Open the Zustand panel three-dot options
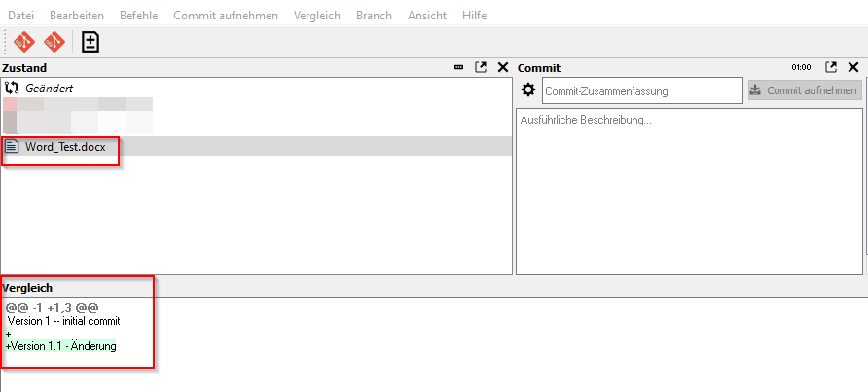The width and height of the screenshot is (868, 392). tap(459, 67)
